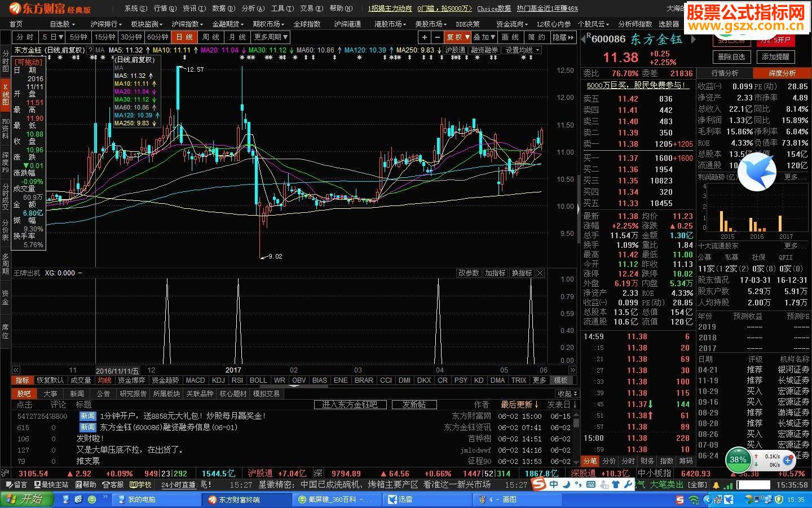The width and height of the screenshot is (812, 508).
Task: Open the 5000万巨奖,股民免费参与 link
Action: click(637, 85)
